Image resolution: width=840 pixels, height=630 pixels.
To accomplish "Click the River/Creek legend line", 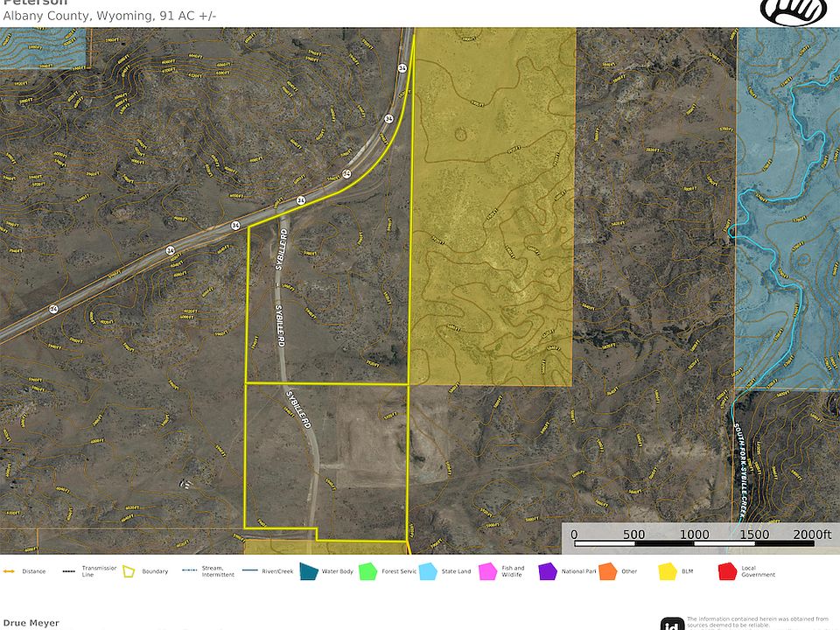I will coord(250,571).
